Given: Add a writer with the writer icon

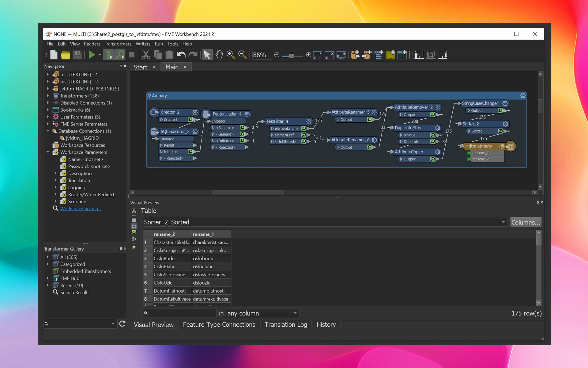Looking at the screenshot, I should [367, 55].
